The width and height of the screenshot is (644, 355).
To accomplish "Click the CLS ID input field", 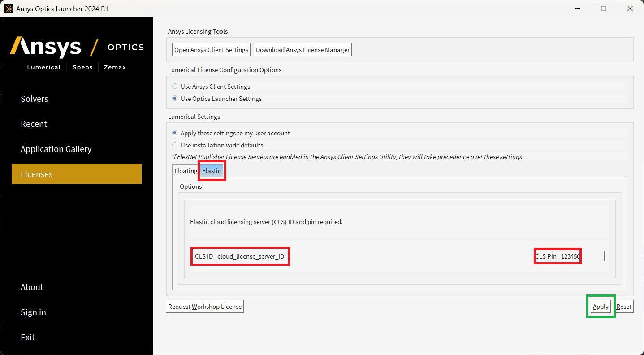I will click(374, 256).
